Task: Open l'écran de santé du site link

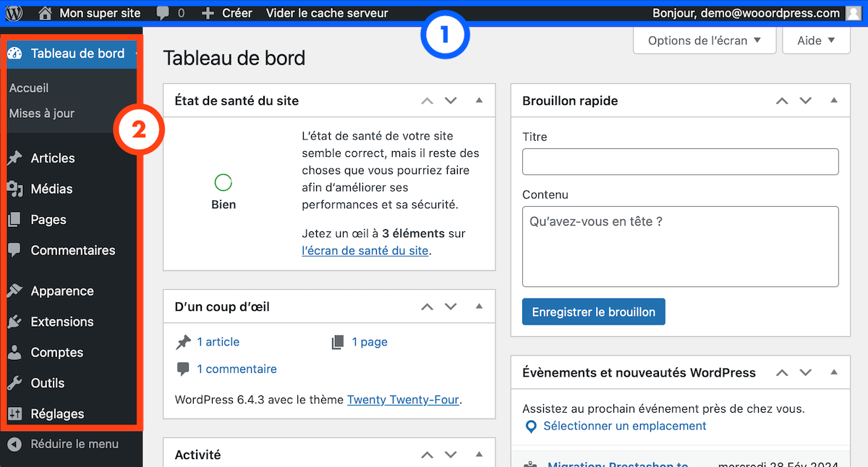Action: (x=365, y=252)
